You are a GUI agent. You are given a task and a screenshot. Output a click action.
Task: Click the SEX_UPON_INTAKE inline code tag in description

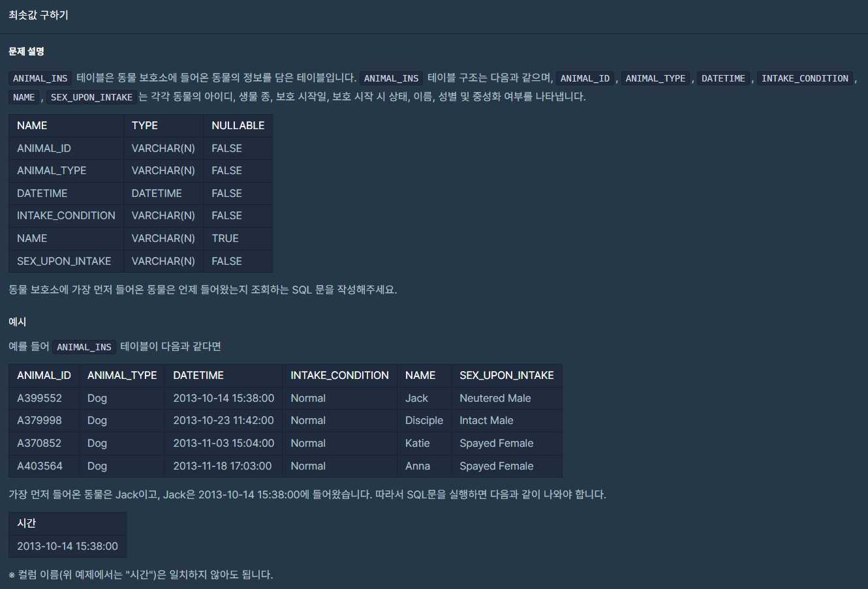pyautogui.click(x=91, y=97)
